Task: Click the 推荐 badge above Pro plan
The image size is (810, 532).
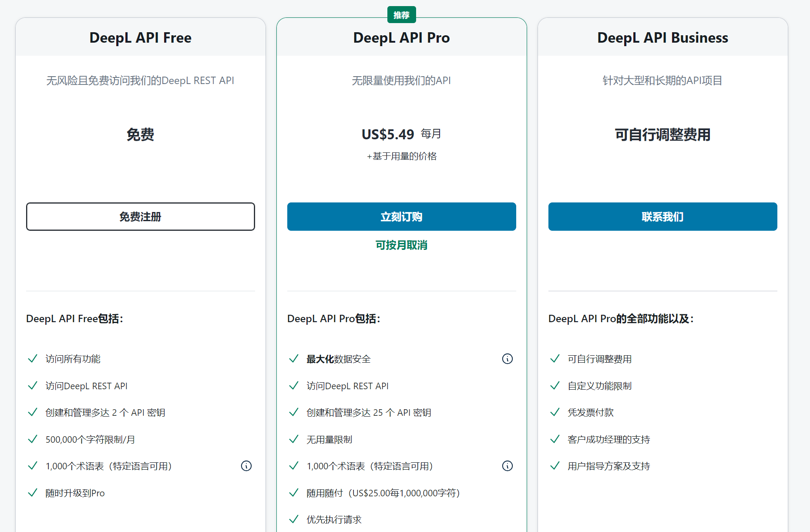Action: click(402, 15)
